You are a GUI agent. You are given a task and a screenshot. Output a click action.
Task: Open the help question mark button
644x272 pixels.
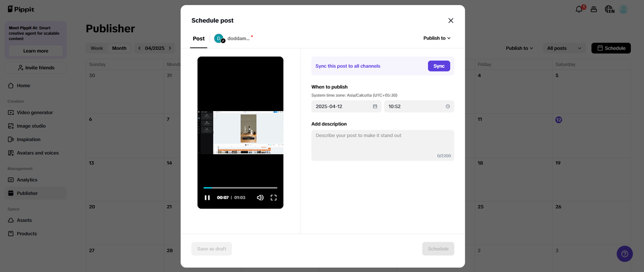click(x=625, y=254)
